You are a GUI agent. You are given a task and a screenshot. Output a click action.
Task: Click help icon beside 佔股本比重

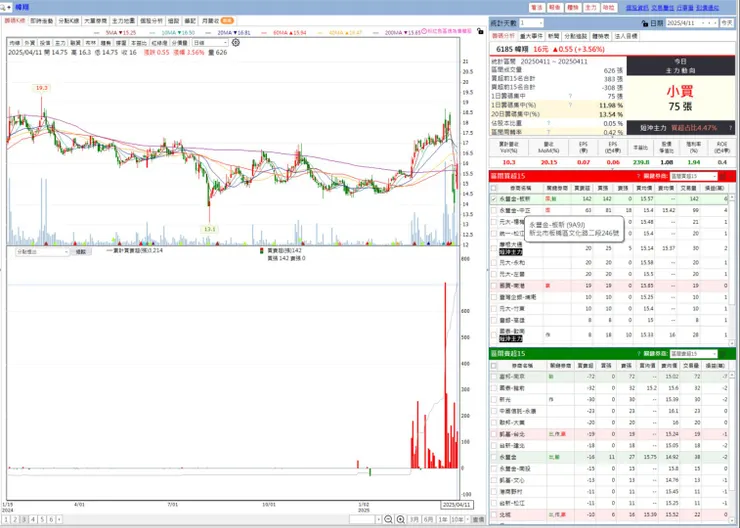pyautogui.click(x=549, y=123)
